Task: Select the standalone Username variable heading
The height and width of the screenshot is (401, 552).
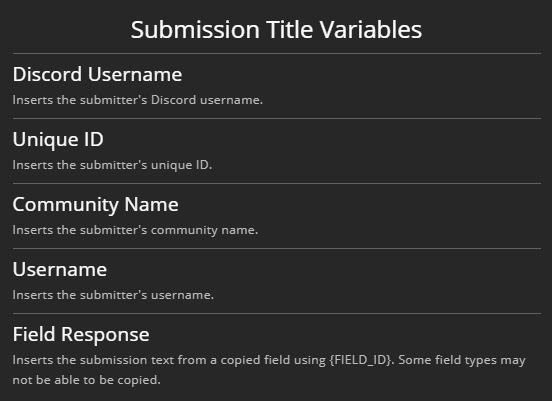Action: pyautogui.click(x=60, y=270)
